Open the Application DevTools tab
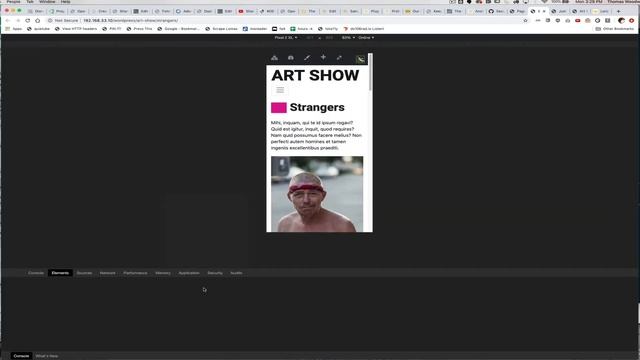Screen dimensions: 640x360 coord(189,273)
